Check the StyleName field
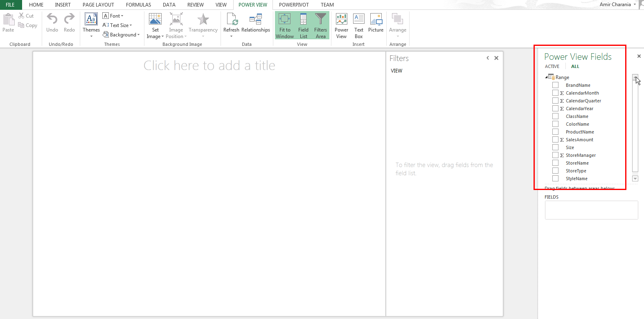Screen dimensions: 644x319 coord(555,179)
